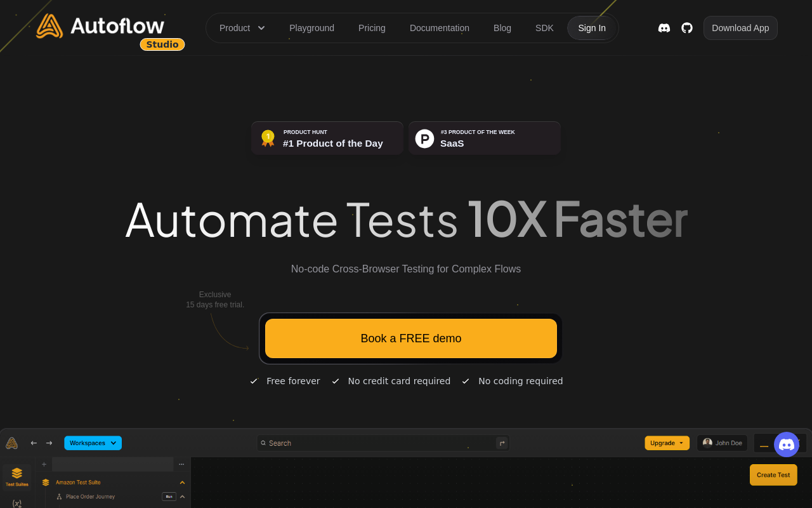
Task: Open the #3 Product of the Week badge
Action: (x=484, y=138)
